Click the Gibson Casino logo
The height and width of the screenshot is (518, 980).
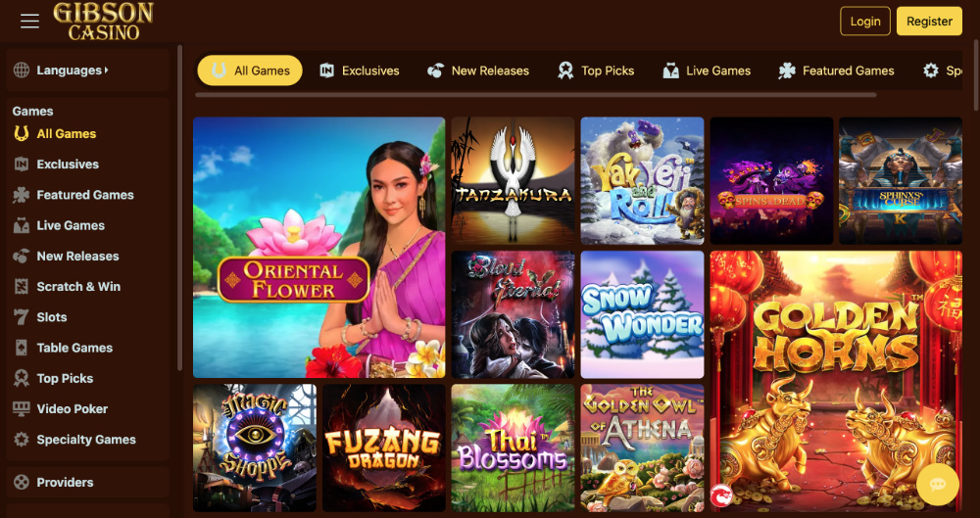click(x=103, y=21)
